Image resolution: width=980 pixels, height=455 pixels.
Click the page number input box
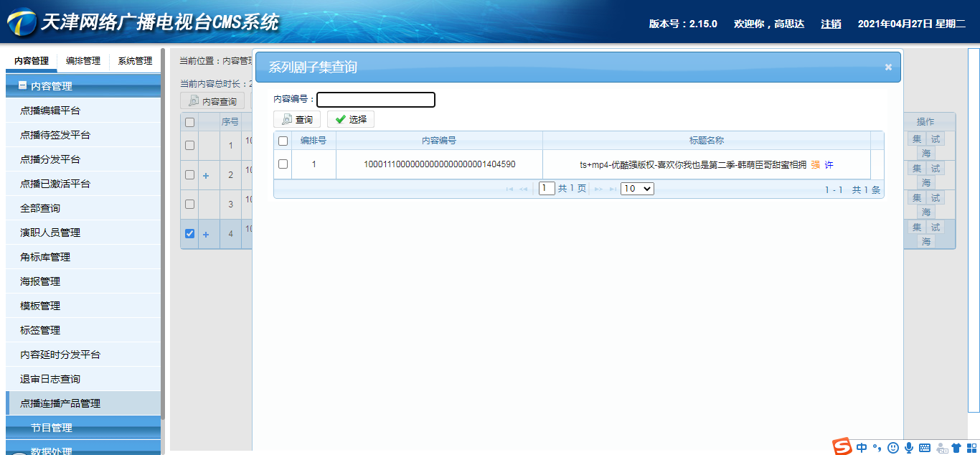coord(547,189)
